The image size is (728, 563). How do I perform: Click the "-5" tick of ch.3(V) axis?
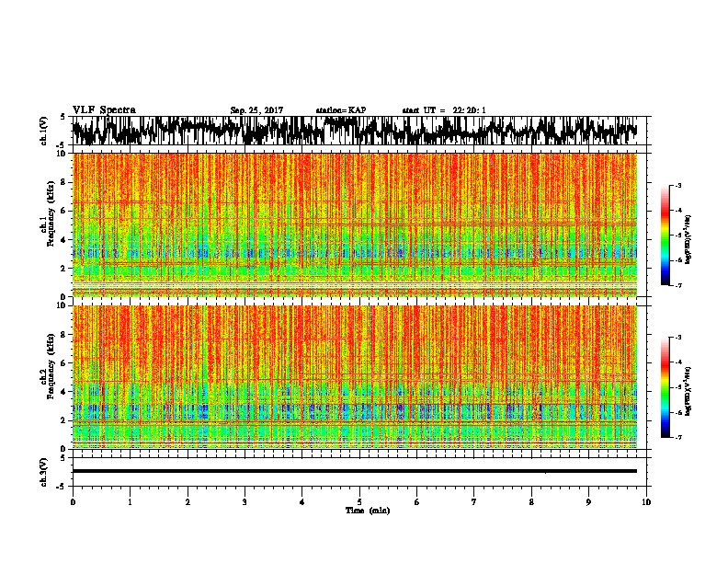[x=62, y=487]
